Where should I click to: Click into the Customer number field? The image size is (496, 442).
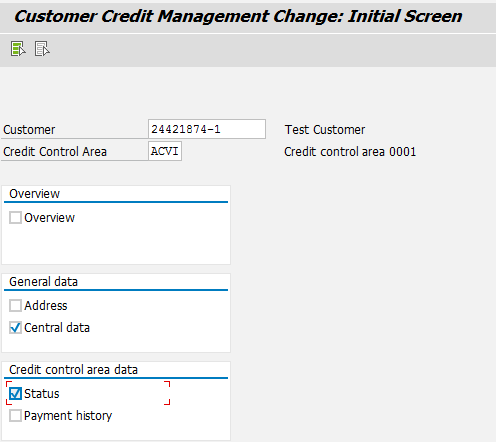coord(207,129)
